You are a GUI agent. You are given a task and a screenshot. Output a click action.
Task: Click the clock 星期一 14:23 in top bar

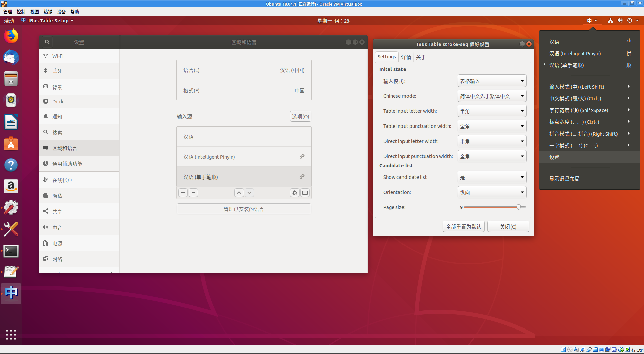click(333, 21)
